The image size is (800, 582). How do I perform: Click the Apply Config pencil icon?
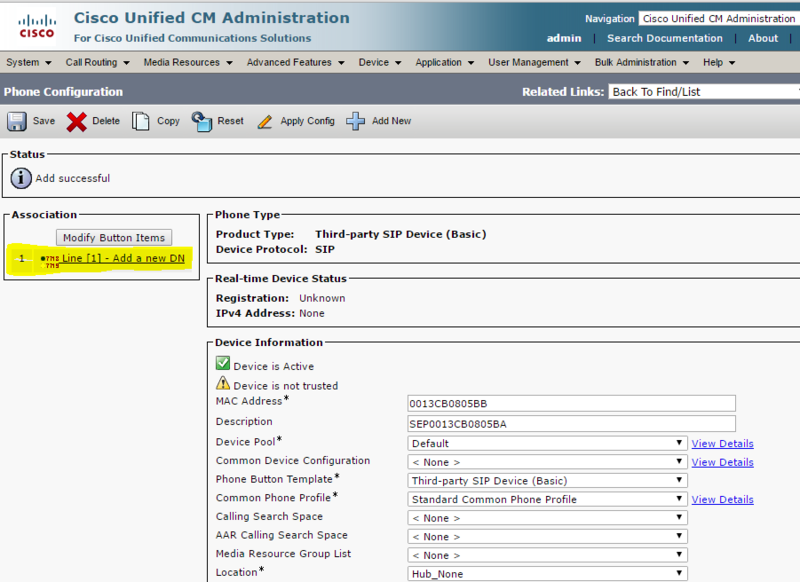click(265, 121)
